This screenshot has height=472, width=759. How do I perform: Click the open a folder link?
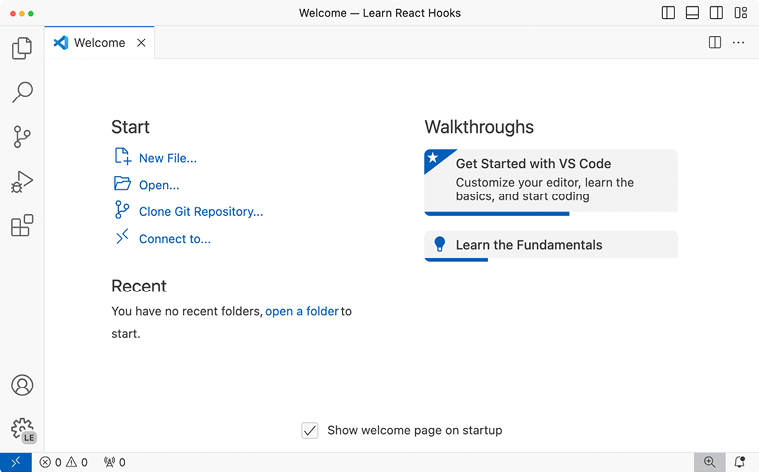click(302, 311)
